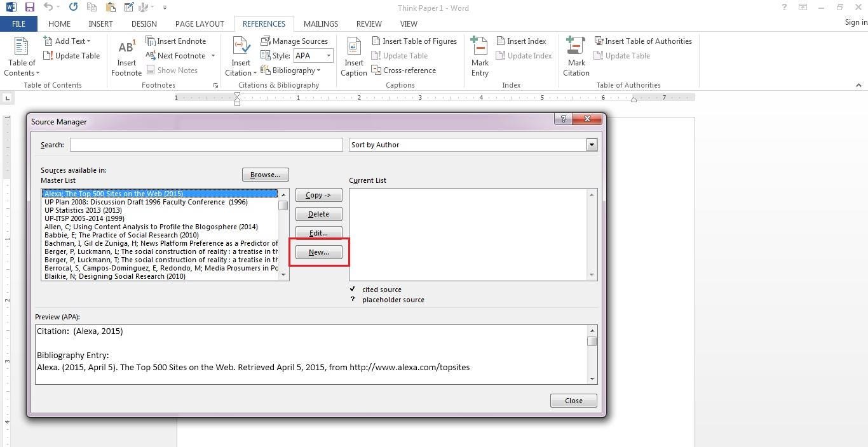Toggle Show Notes in the Footnotes group

(173, 70)
